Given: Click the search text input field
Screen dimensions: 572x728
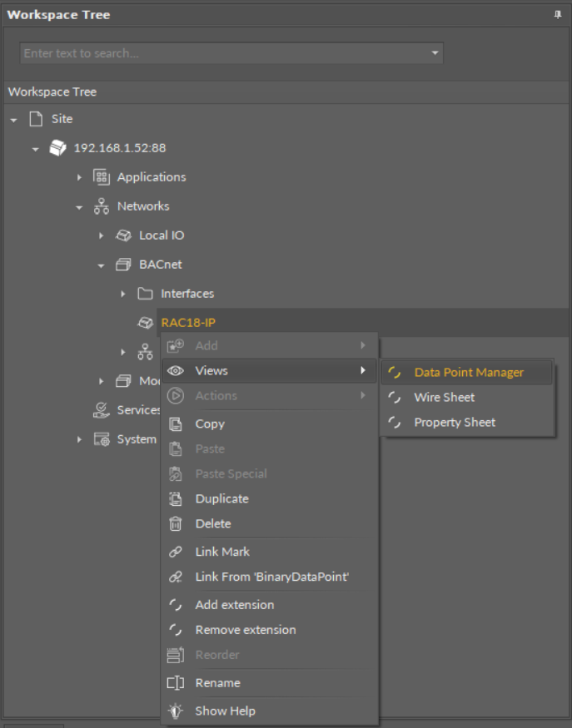Looking at the screenshot, I should coord(221,53).
